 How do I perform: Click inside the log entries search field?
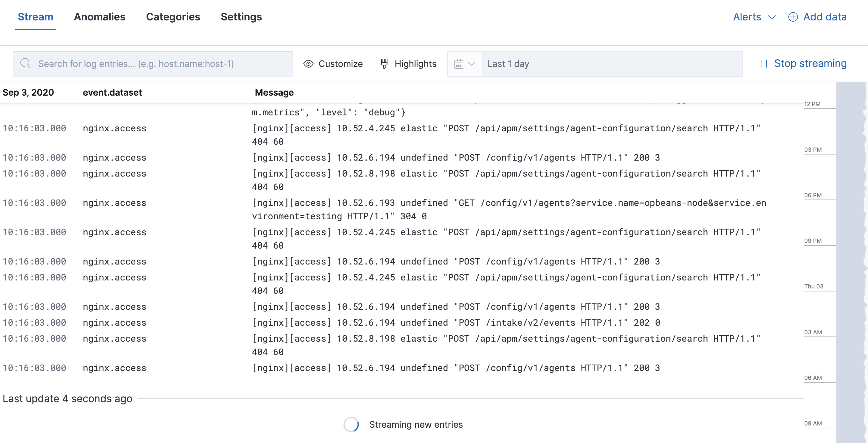pyautogui.click(x=152, y=63)
